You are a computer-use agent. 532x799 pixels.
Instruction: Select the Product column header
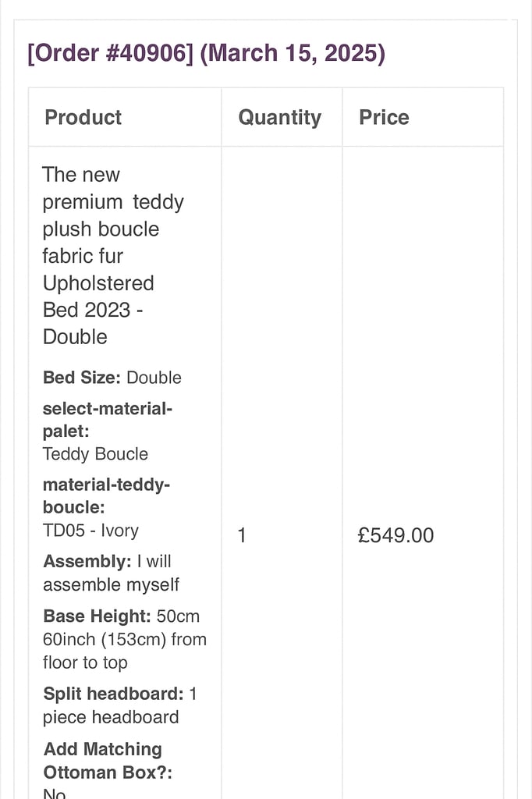(83, 118)
